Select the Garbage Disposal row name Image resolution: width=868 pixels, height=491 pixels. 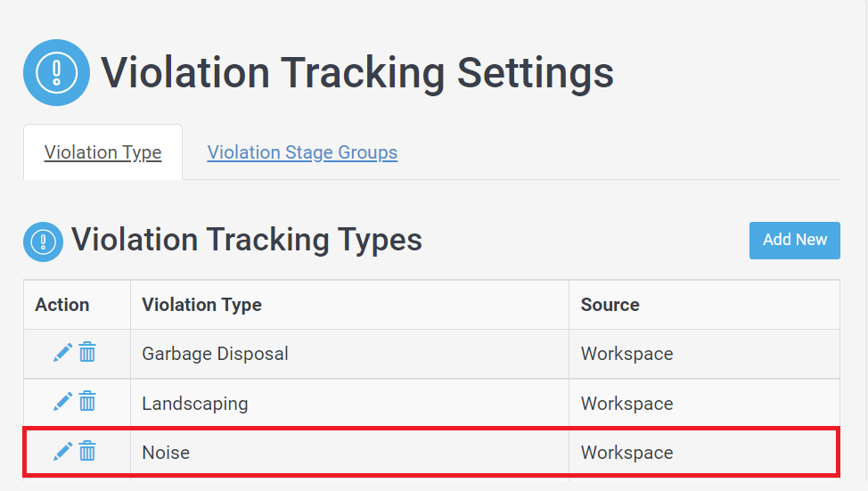pos(215,354)
